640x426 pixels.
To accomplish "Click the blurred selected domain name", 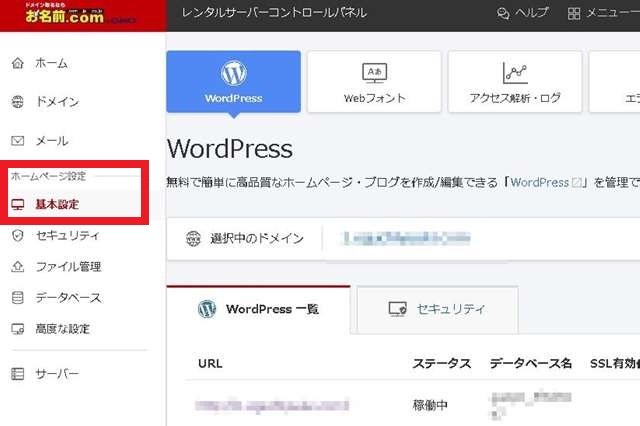I will click(405, 238).
